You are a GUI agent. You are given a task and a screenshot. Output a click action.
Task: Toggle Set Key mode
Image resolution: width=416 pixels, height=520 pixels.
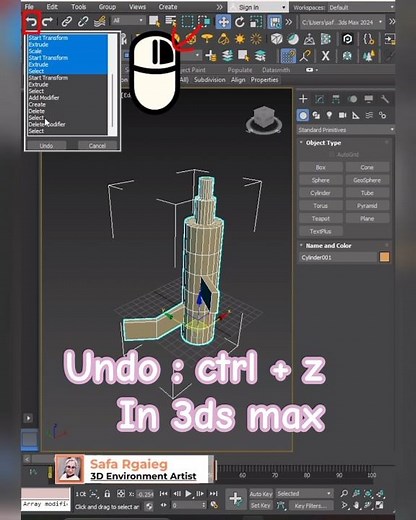(x=261, y=506)
